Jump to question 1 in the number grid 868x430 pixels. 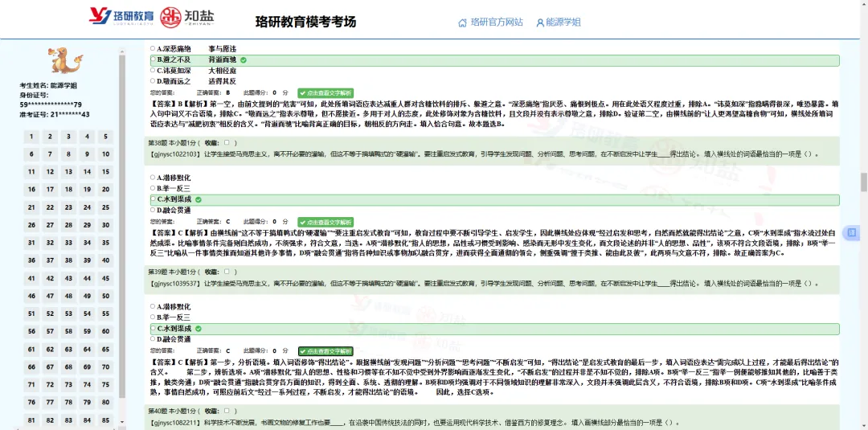31,137
